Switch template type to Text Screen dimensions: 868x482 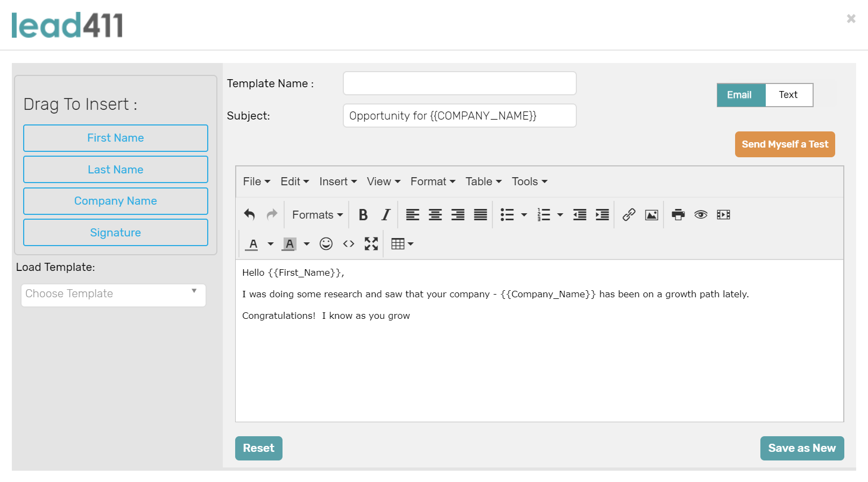[x=789, y=95]
